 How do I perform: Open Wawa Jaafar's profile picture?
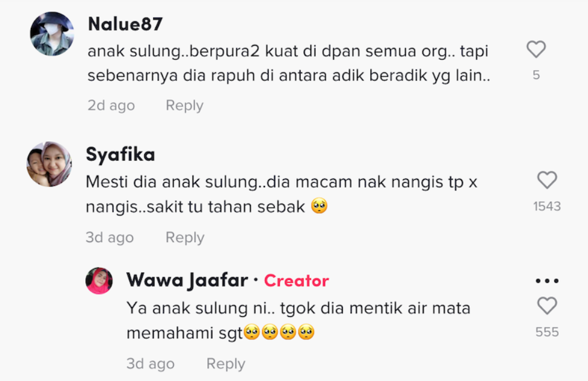99,281
